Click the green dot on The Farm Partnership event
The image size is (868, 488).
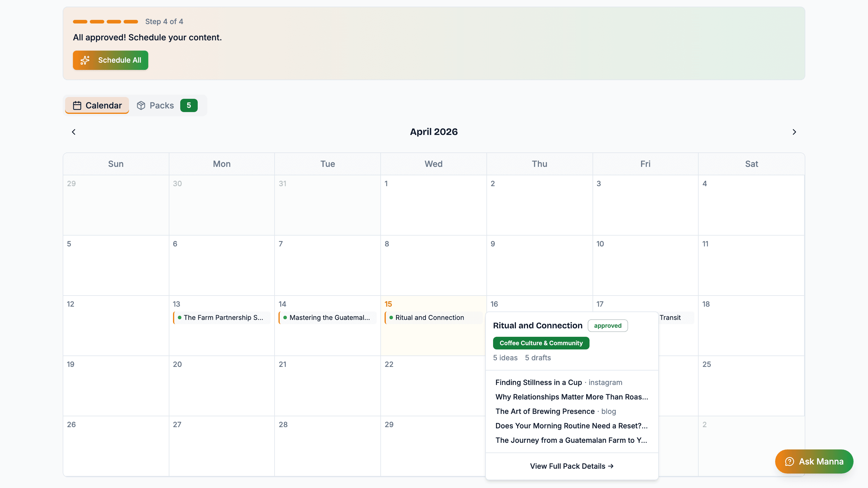[180, 318]
